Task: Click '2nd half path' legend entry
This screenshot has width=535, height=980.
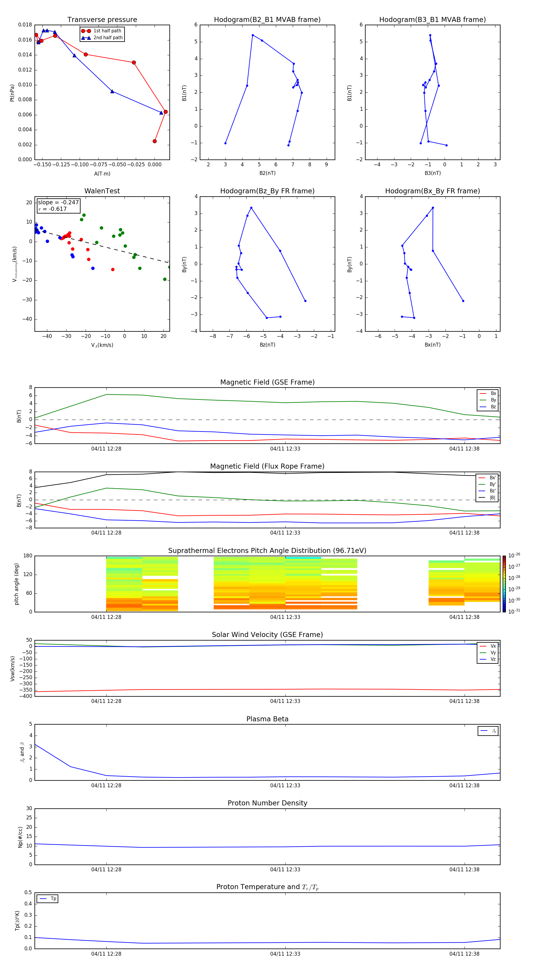Action: click(x=102, y=38)
